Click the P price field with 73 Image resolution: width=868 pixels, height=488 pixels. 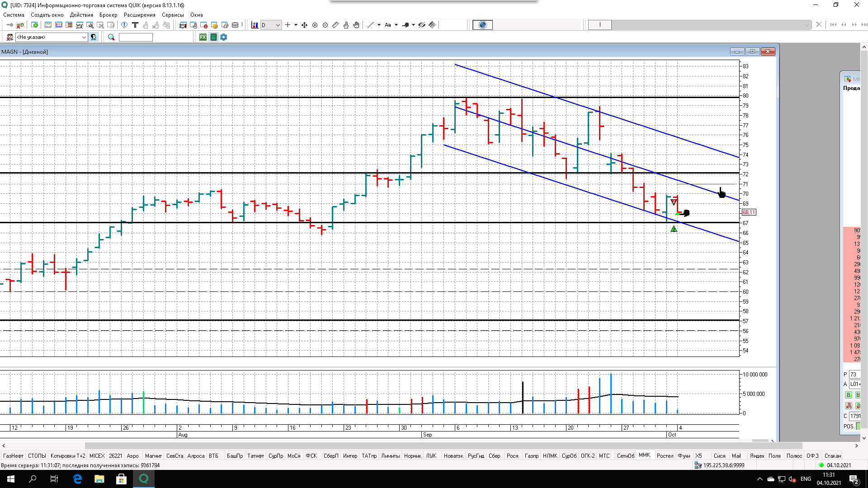pos(854,374)
